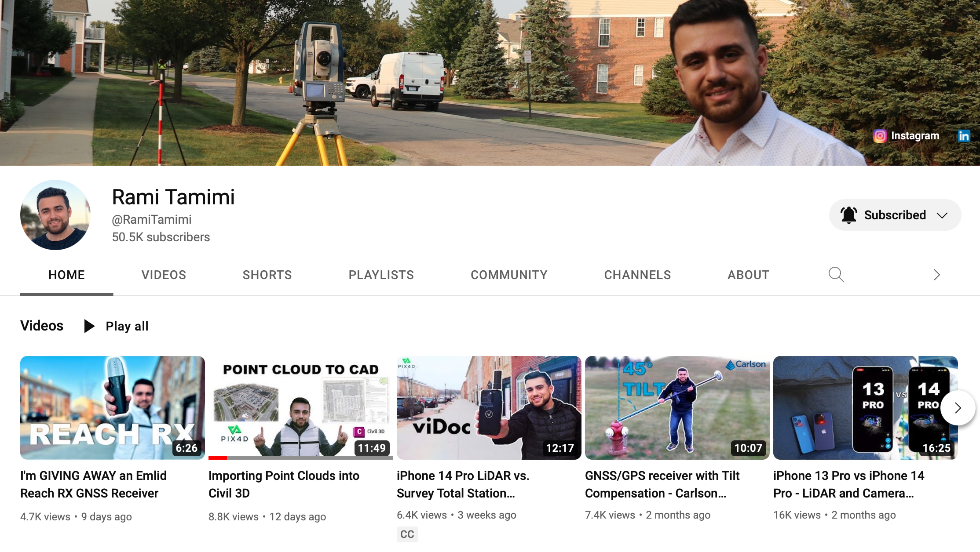This screenshot has height=552, width=980.
Task: Click the 10:07 duration badge
Action: point(748,448)
